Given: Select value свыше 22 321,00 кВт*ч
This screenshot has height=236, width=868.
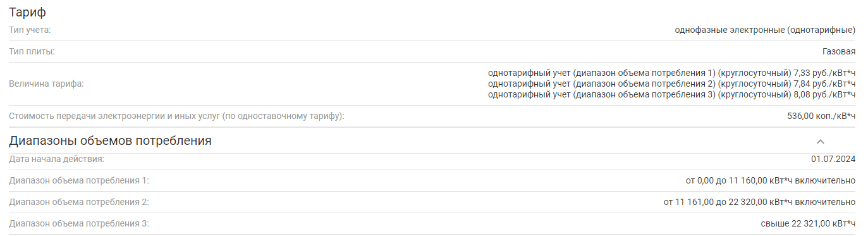Looking at the screenshot, I should click(x=808, y=223).
